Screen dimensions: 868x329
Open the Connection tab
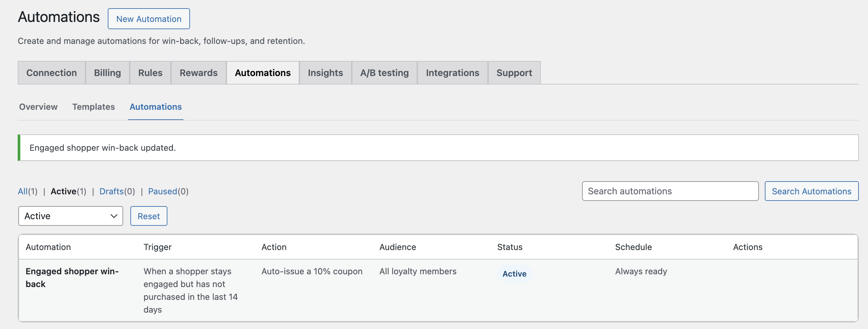click(x=51, y=73)
